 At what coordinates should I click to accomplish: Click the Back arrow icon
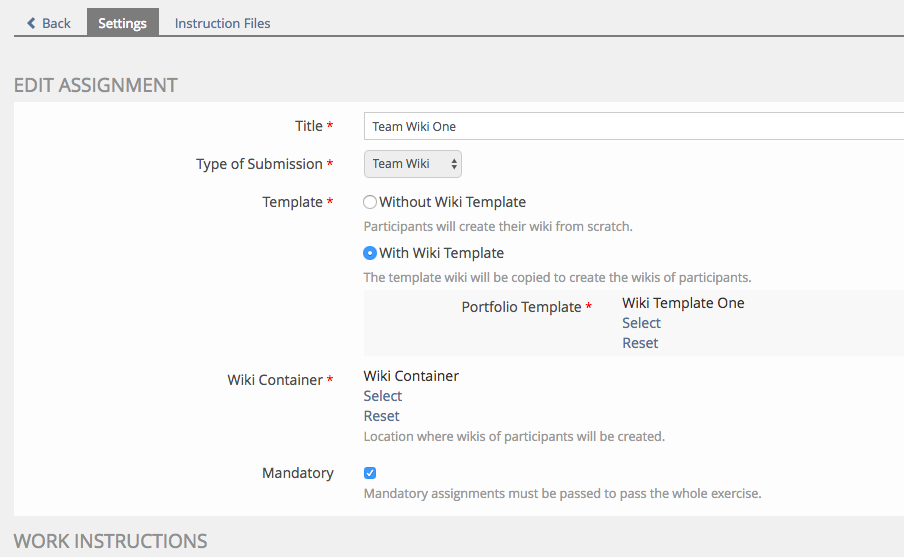pyautogui.click(x=32, y=23)
